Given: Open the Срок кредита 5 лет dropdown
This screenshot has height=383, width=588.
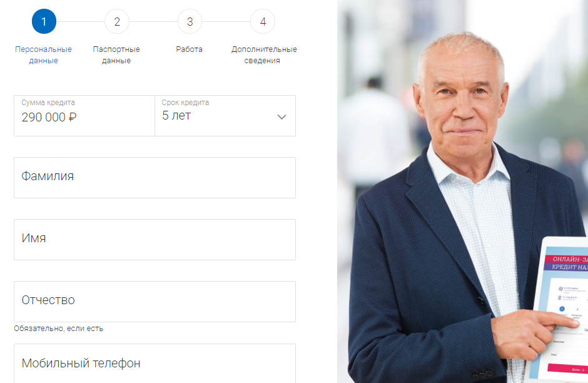Looking at the screenshot, I should (x=225, y=116).
